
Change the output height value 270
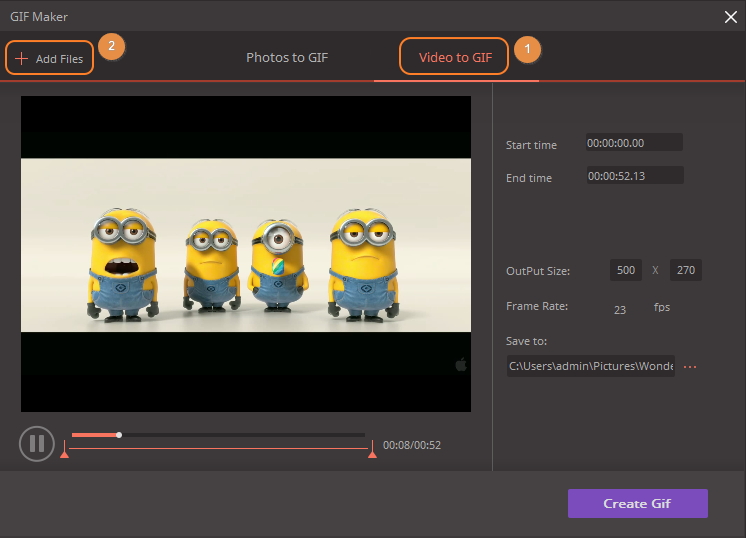point(686,270)
